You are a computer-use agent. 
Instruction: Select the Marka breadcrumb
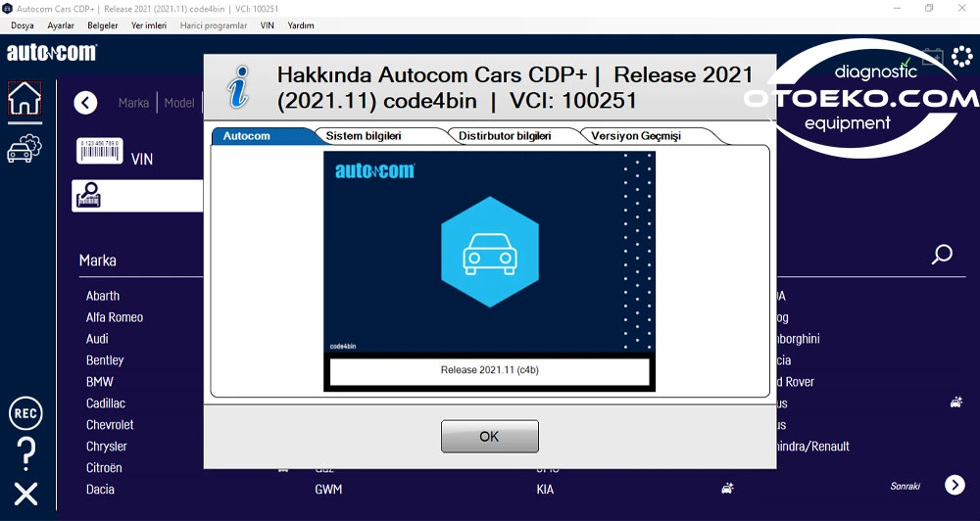coord(133,103)
